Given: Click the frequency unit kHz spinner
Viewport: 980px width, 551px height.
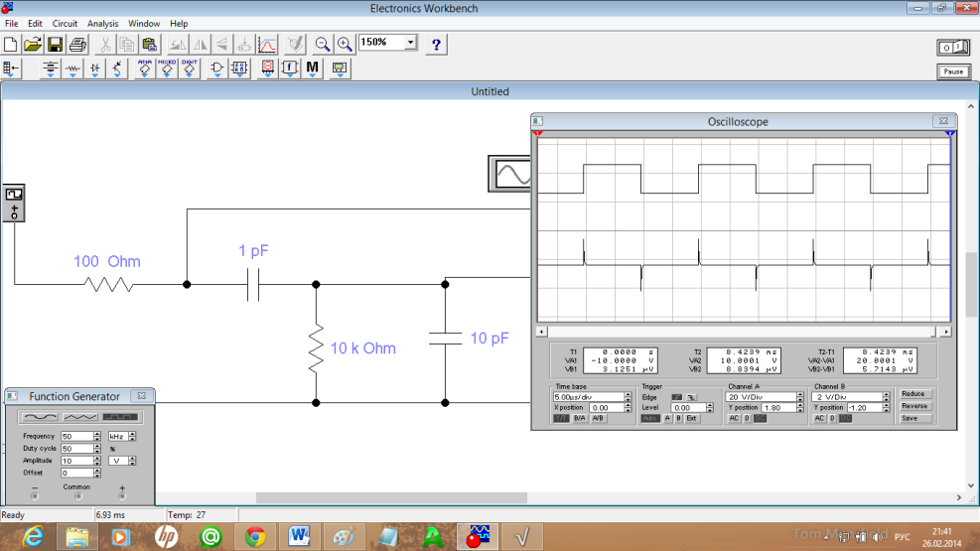Looking at the screenshot, I should click(133, 437).
